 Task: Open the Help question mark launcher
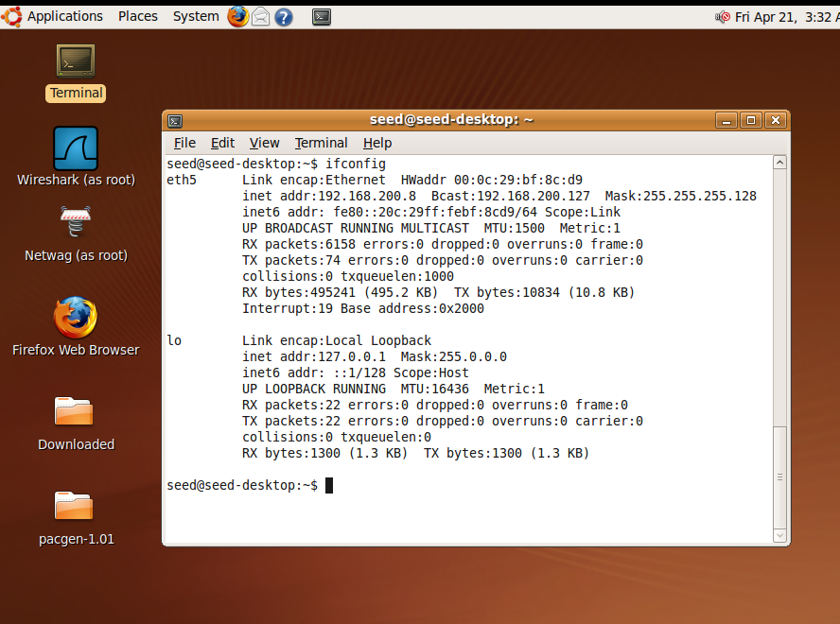284,17
